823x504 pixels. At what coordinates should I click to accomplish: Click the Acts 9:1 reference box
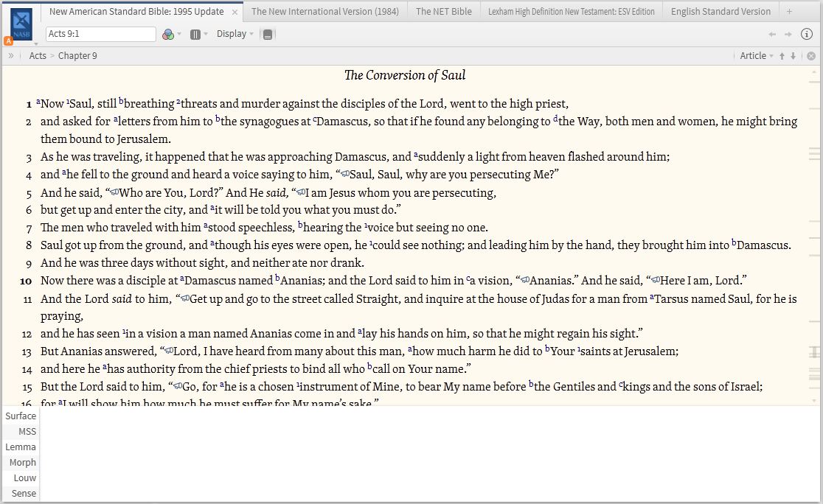101,34
